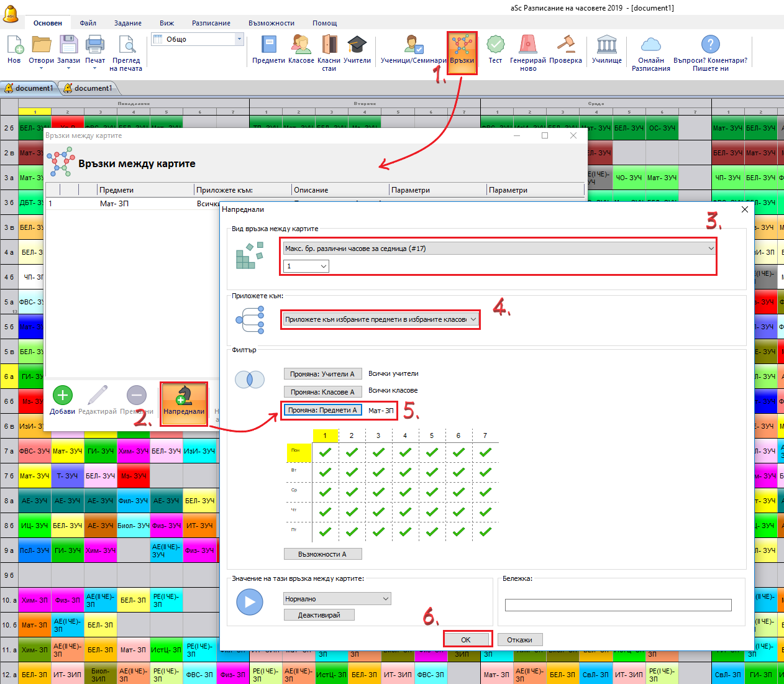Toggle the Monday period 1 checkmark
Image resolution: width=784 pixels, height=684 pixels.
[325, 452]
